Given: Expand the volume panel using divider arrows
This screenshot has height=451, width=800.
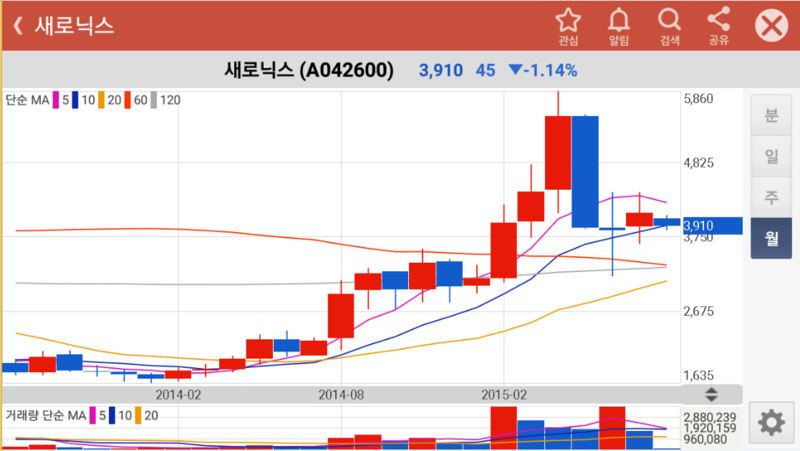Looking at the screenshot, I should (x=711, y=395).
